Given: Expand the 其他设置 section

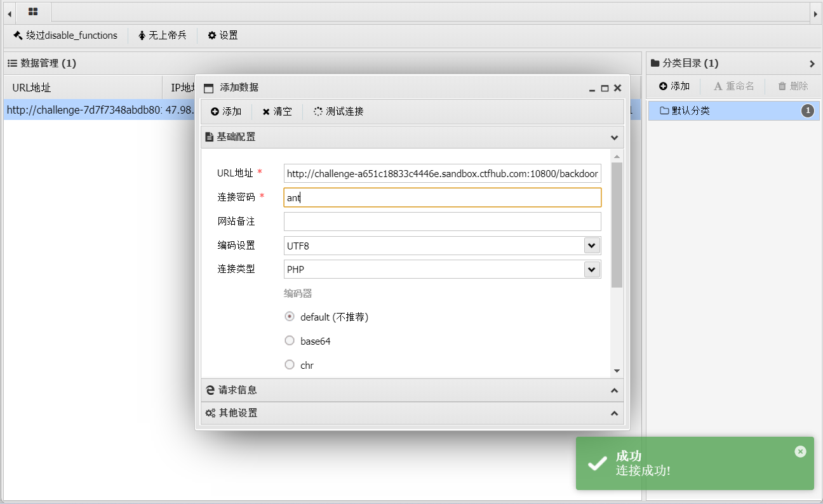Looking at the screenshot, I should (614, 413).
